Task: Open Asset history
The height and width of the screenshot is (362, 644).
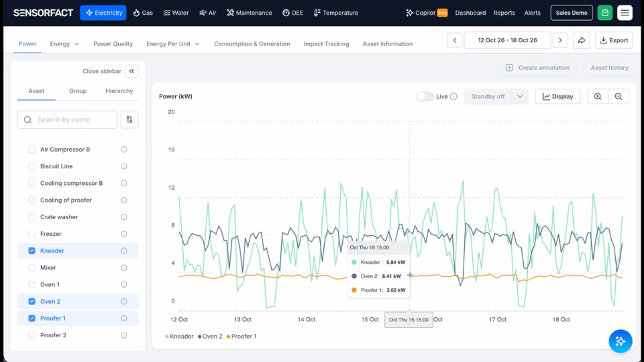Action: (x=610, y=68)
